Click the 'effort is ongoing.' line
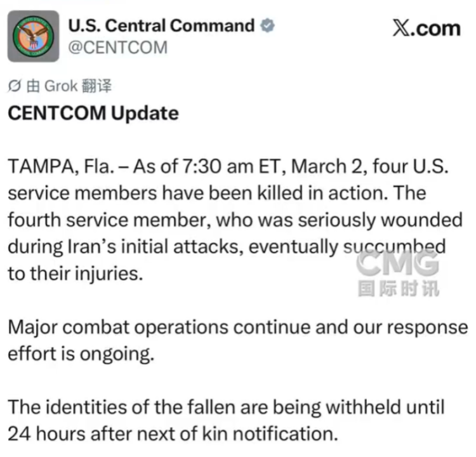The width and height of the screenshot is (476, 457). coord(81,354)
